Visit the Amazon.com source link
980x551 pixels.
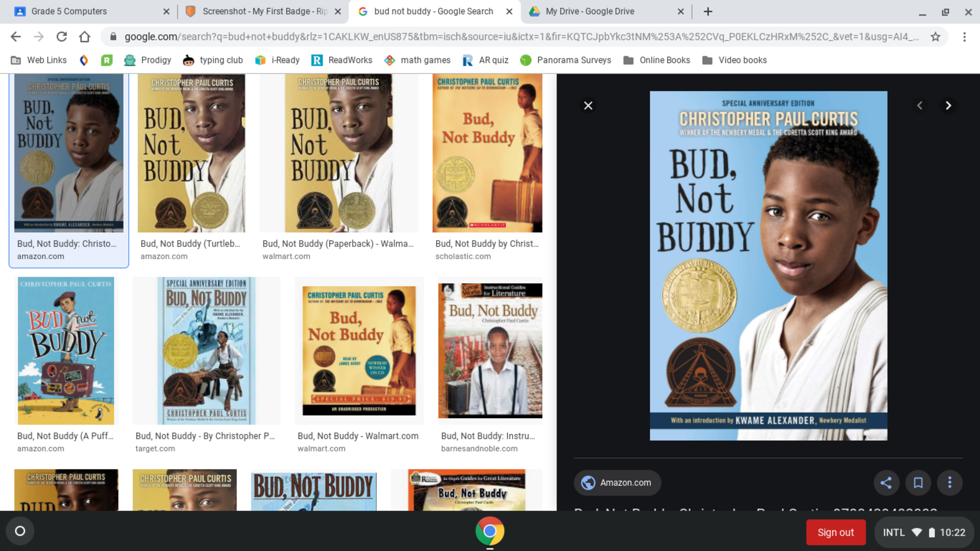pos(617,483)
